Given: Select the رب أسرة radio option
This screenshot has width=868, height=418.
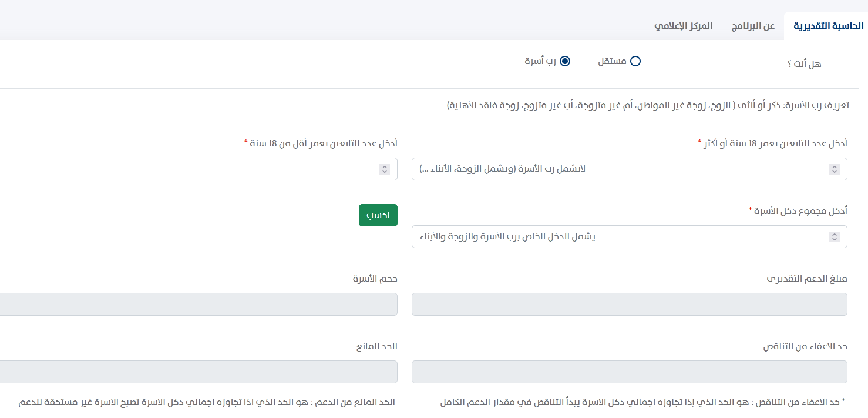Looking at the screenshot, I should tap(565, 61).
